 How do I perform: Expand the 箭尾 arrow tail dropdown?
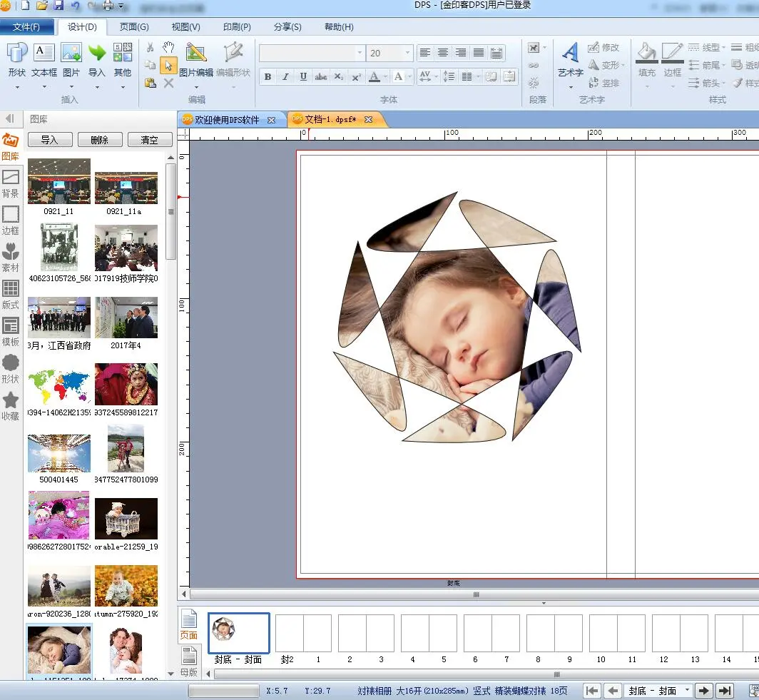click(723, 65)
